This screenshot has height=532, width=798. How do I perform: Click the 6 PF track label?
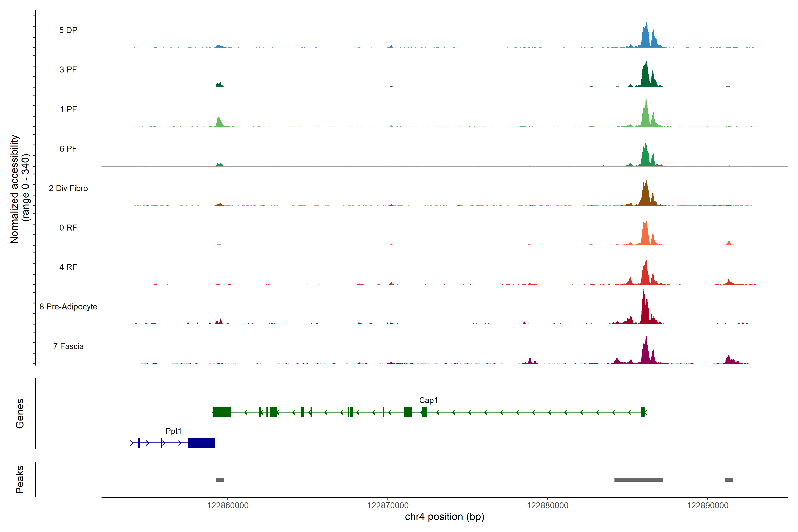[68, 149]
